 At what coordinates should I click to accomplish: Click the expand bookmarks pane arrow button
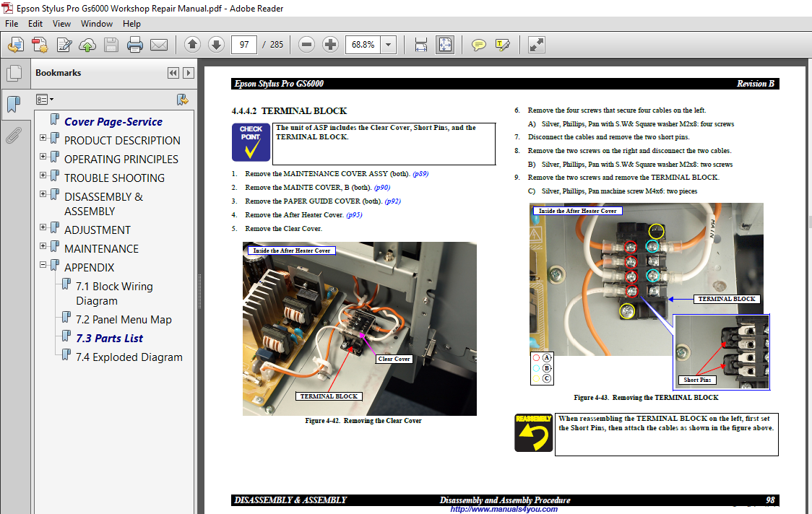pyautogui.click(x=189, y=73)
